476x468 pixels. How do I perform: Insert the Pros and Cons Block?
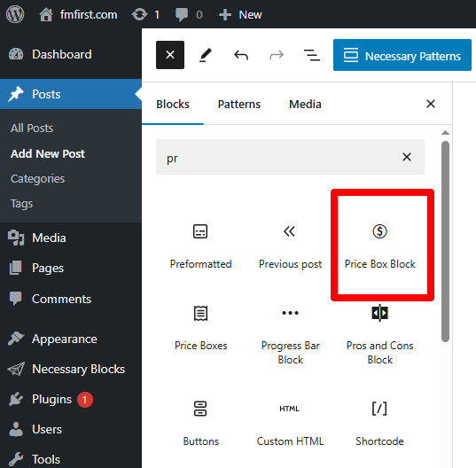click(x=379, y=334)
